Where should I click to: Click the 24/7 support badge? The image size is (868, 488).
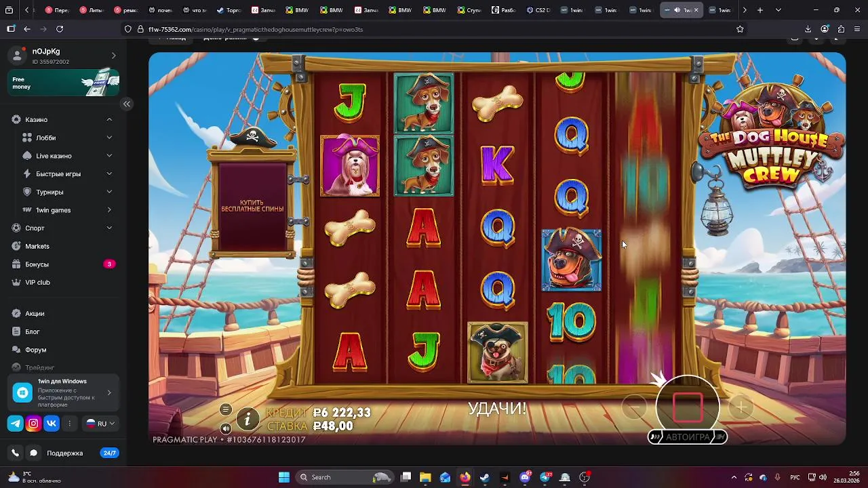(x=109, y=453)
